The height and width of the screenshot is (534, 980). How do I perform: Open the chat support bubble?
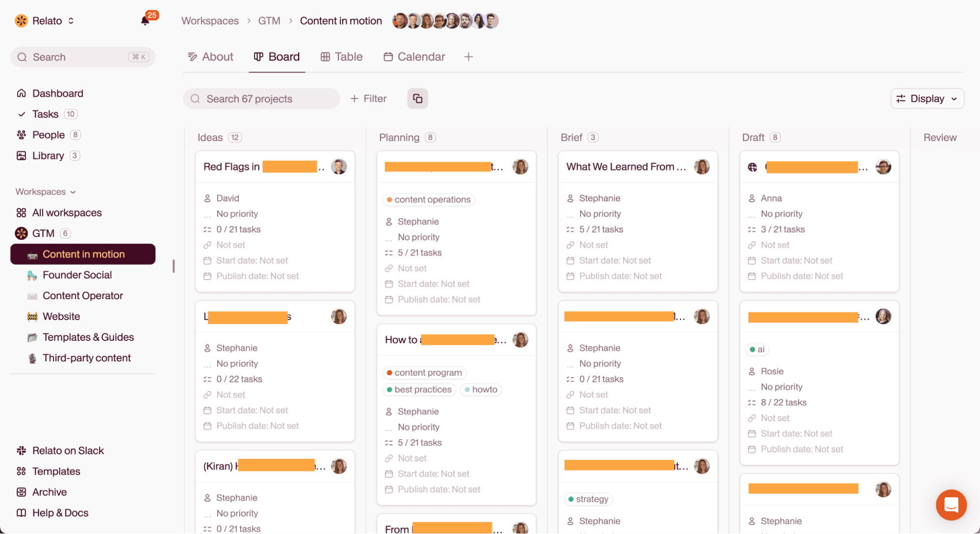tap(951, 505)
